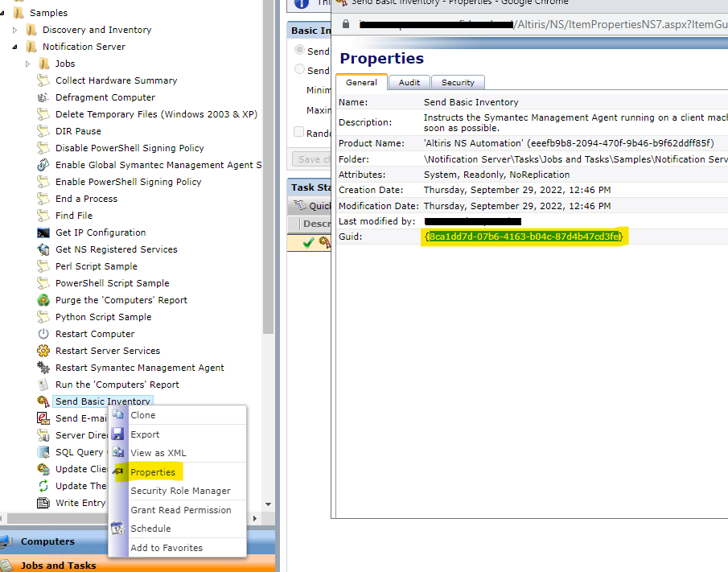Click the Update Client task icon
This screenshot has width=728, height=572.
click(x=43, y=469)
